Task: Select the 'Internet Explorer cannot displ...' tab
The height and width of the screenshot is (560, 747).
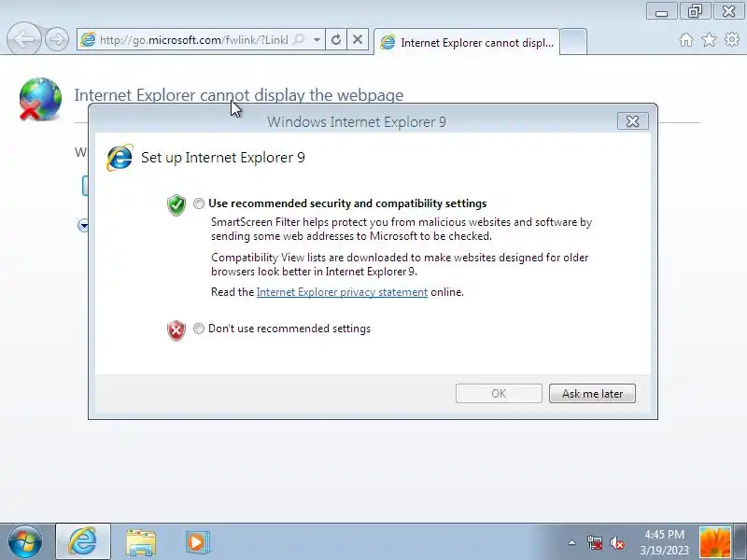Action: (467, 42)
